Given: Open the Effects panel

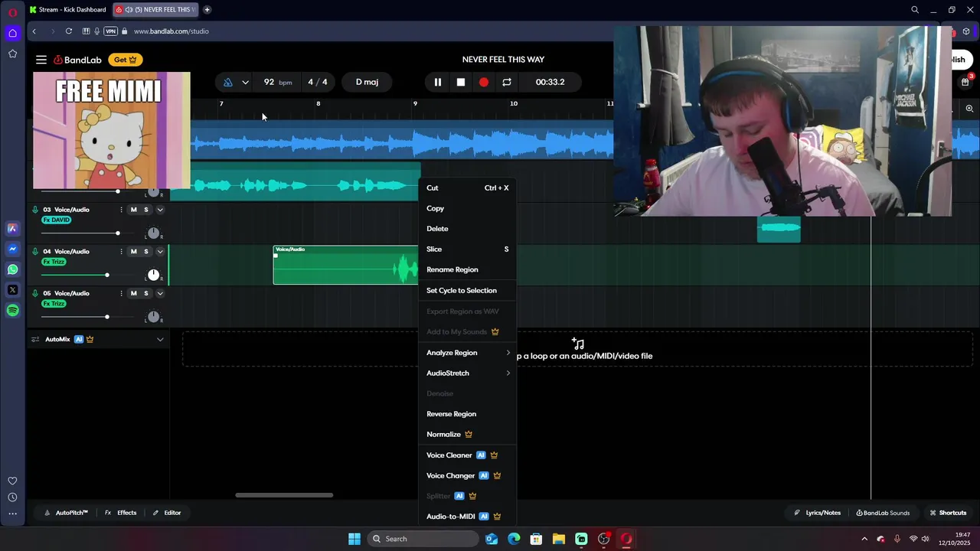Looking at the screenshot, I should click(x=120, y=513).
